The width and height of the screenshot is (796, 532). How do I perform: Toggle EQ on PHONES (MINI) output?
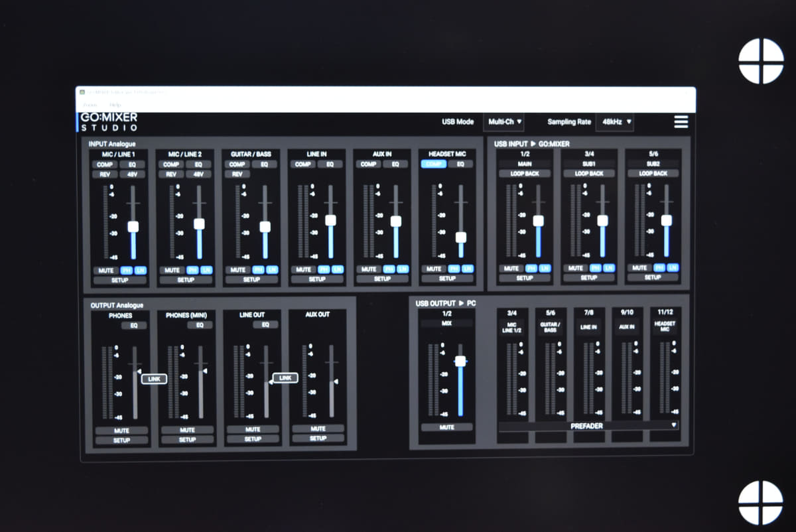200,326
